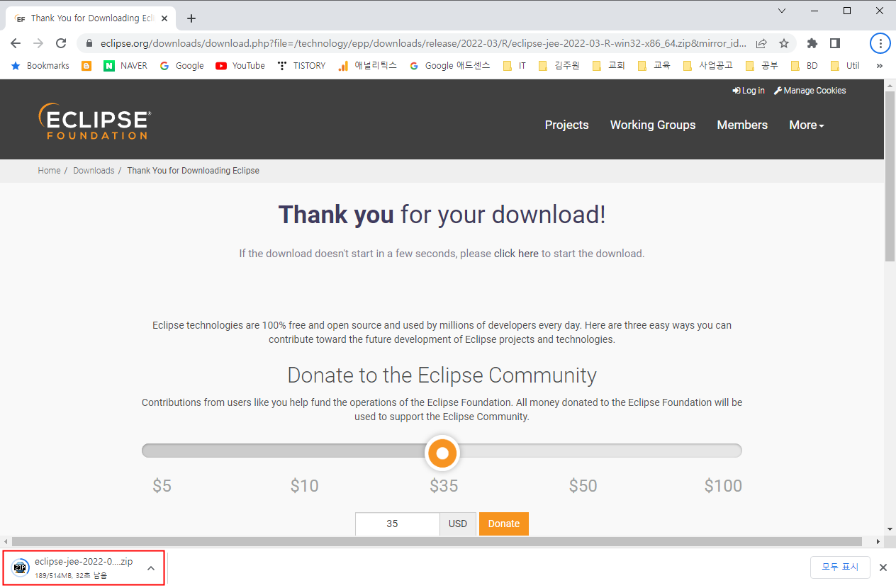Go to Downloads breadcrumb

click(94, 171)
